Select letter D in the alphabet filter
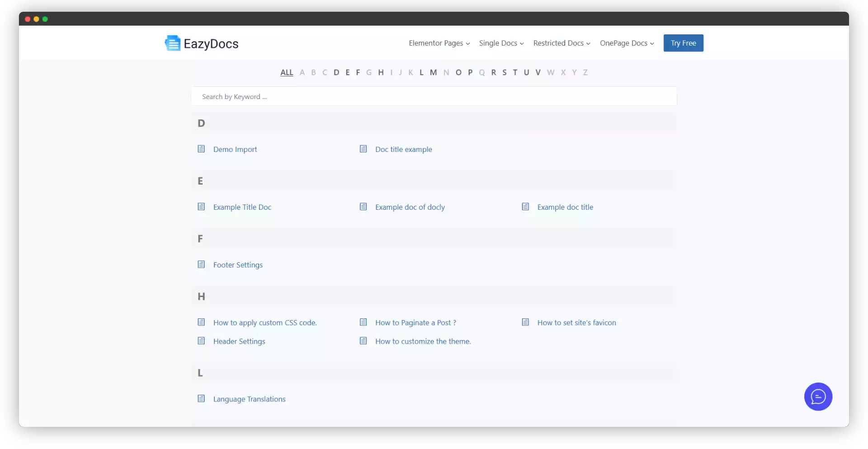Viewport: 868px width, 449px height. tap(336, 72)
